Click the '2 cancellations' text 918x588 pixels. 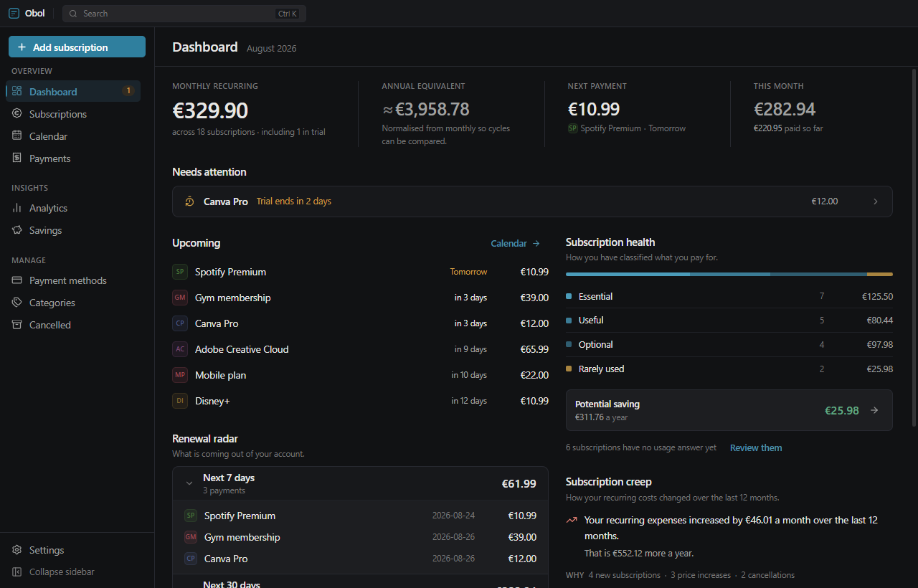coord(767,575)
